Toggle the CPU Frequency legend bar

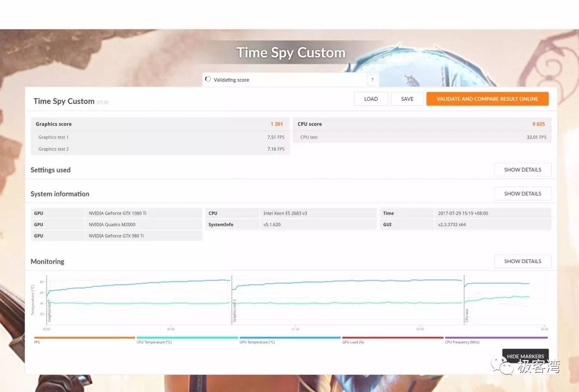pos(496,338)
